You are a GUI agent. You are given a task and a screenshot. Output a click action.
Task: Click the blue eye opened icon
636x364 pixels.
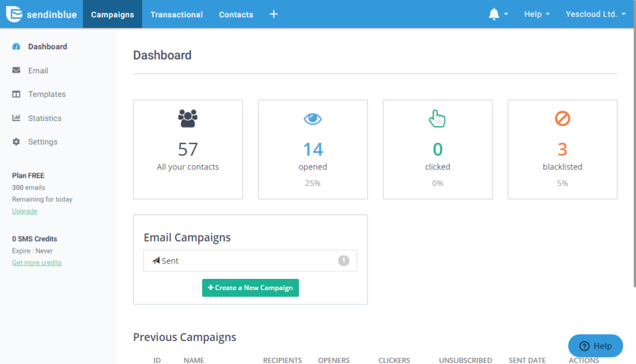pos(312,118)
